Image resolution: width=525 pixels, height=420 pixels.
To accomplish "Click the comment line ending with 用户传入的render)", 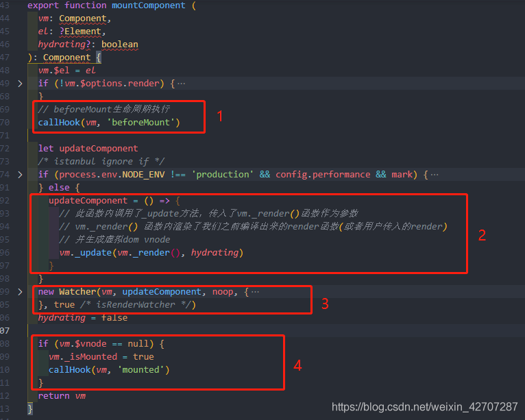I will [253, 227].
